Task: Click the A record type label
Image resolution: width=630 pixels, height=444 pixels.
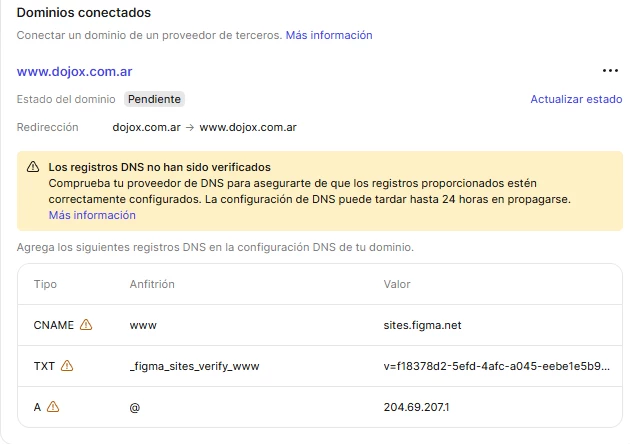Action: click(37, 407)
